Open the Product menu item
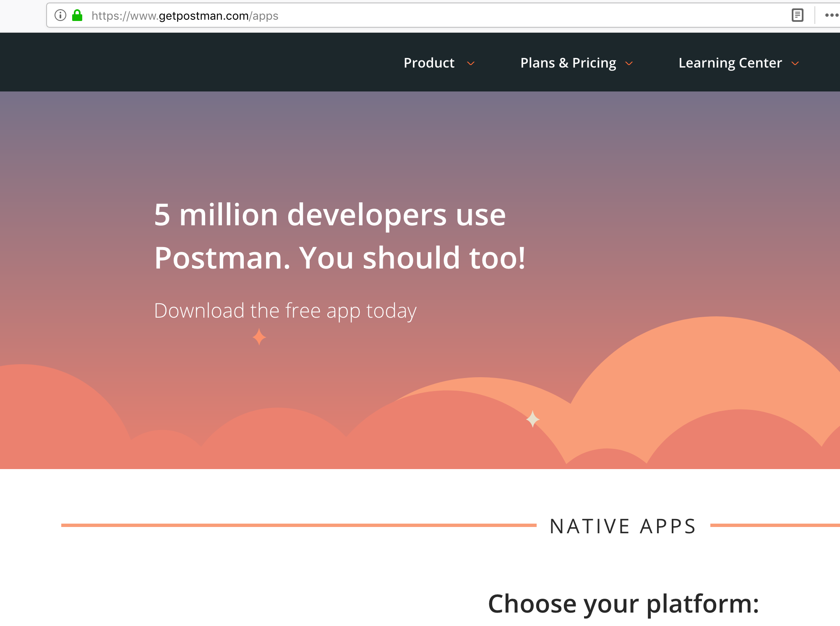Viewport: 840px width, 626px height. pos(429,63)
